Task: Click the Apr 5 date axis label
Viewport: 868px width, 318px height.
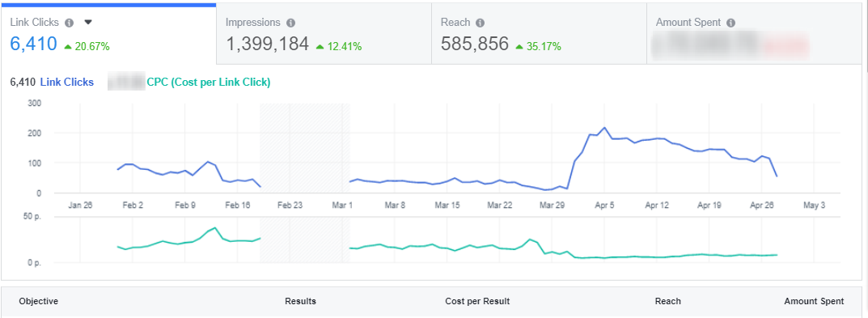Action: (604, 205)
